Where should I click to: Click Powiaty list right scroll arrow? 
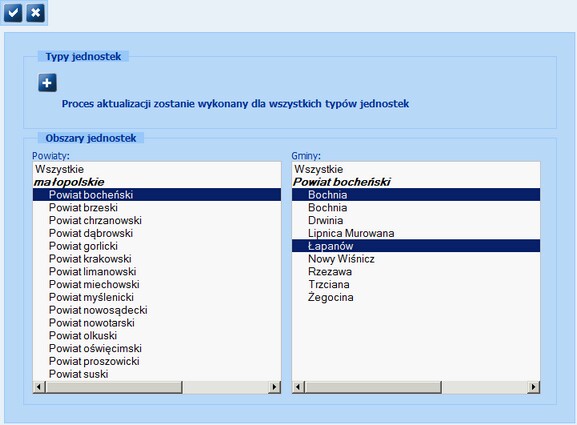[x=275, y=387]
